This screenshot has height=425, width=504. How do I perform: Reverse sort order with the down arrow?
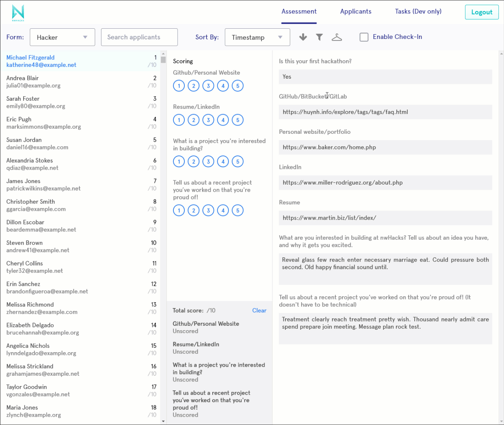click(x=303, y=37)
